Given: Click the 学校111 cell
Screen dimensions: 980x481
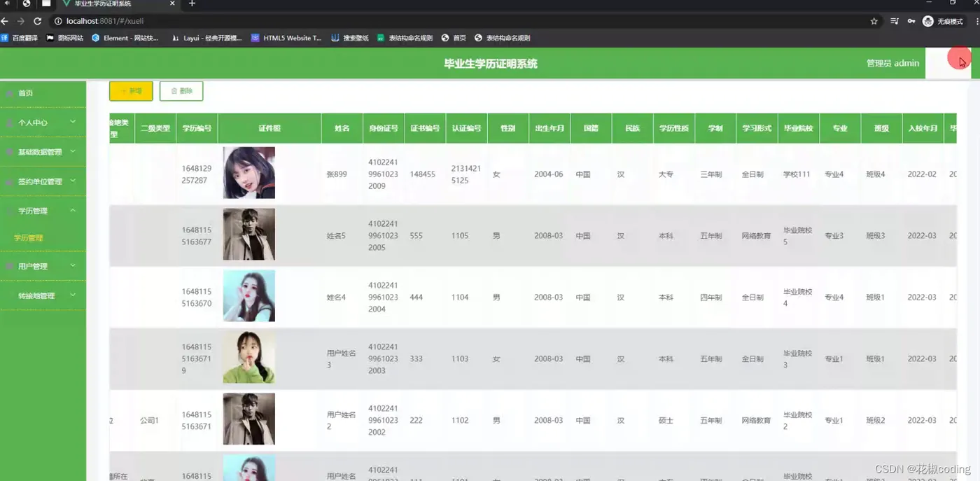Looking at the screenshot, I should point(797,174).
